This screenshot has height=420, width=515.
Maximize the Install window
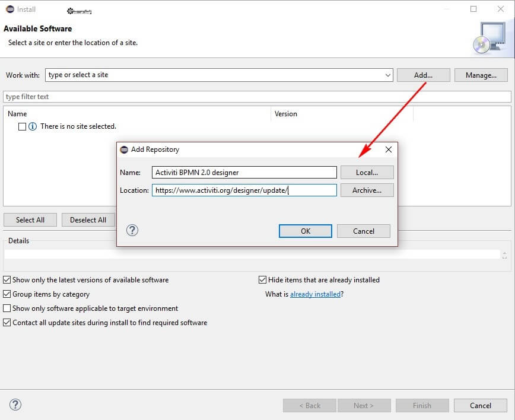[473, 9]
